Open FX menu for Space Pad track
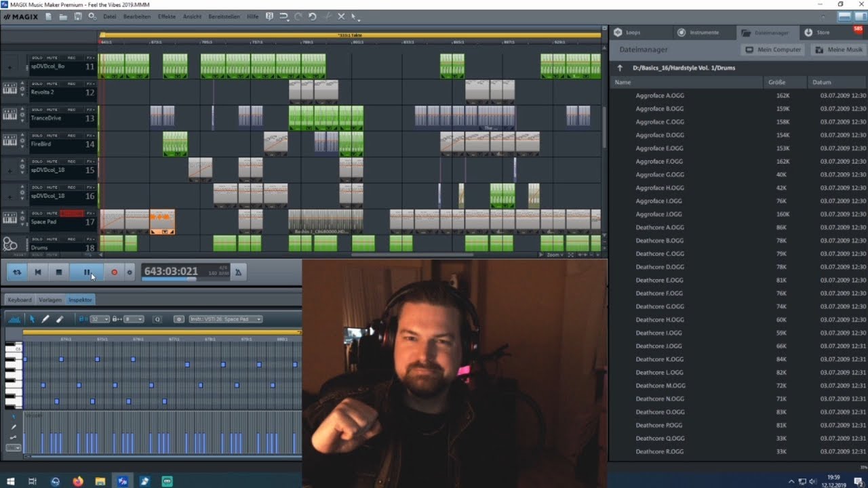Image resolution: width=868 pixels, height=488 pixels. pos(90,213)
